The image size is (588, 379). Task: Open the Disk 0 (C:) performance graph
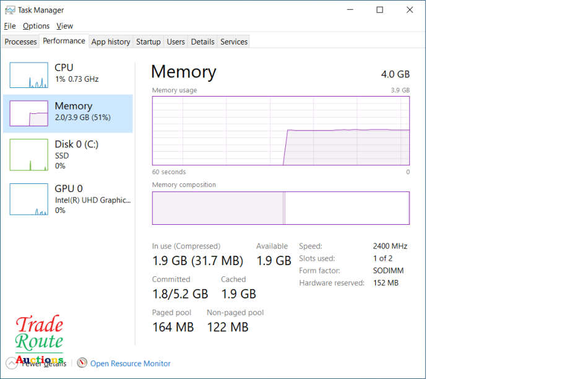tap(28, 155)
